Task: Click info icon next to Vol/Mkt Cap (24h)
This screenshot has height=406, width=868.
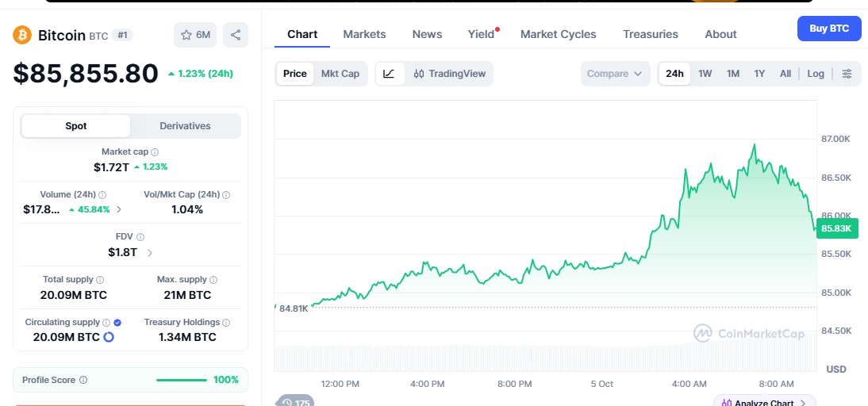Action: (x=226, y=195)
